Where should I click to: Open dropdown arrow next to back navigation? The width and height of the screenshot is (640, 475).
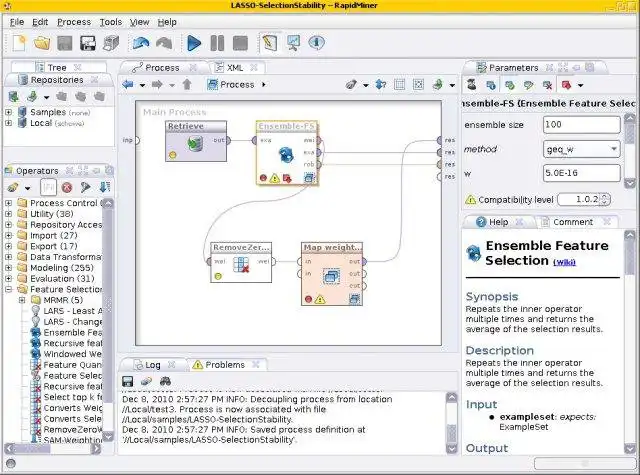tap(142, 85)
